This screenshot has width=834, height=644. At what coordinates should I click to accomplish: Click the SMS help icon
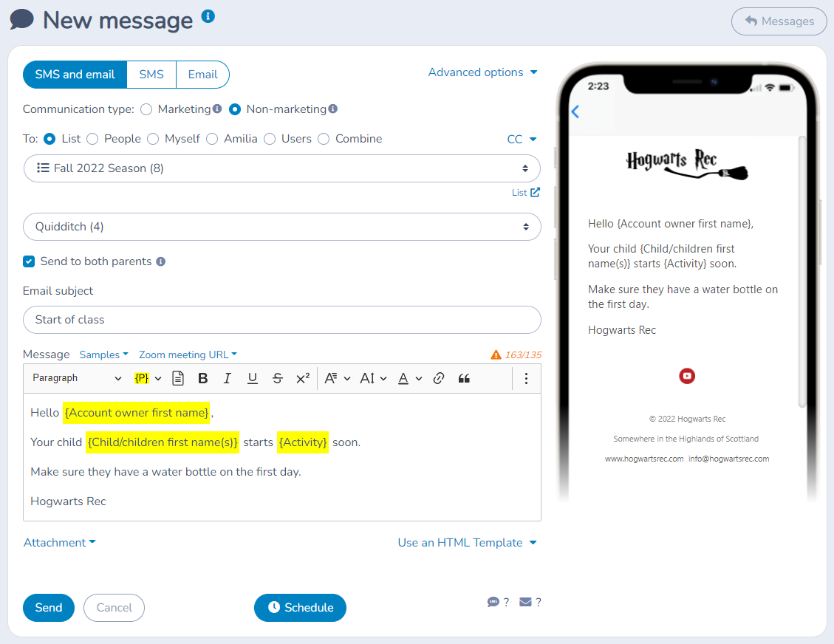493,602
